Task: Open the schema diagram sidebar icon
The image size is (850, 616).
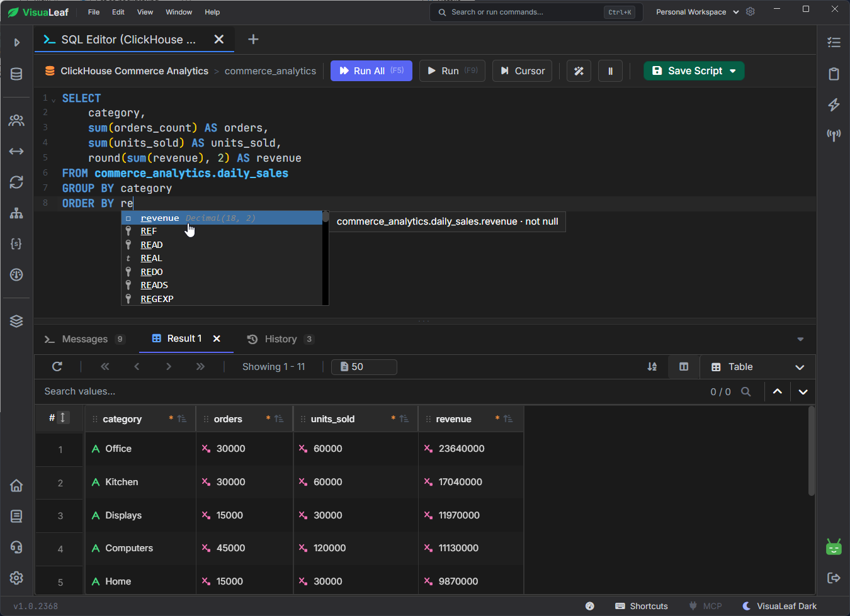Action: pyautogui.click(x=17, y=213)
